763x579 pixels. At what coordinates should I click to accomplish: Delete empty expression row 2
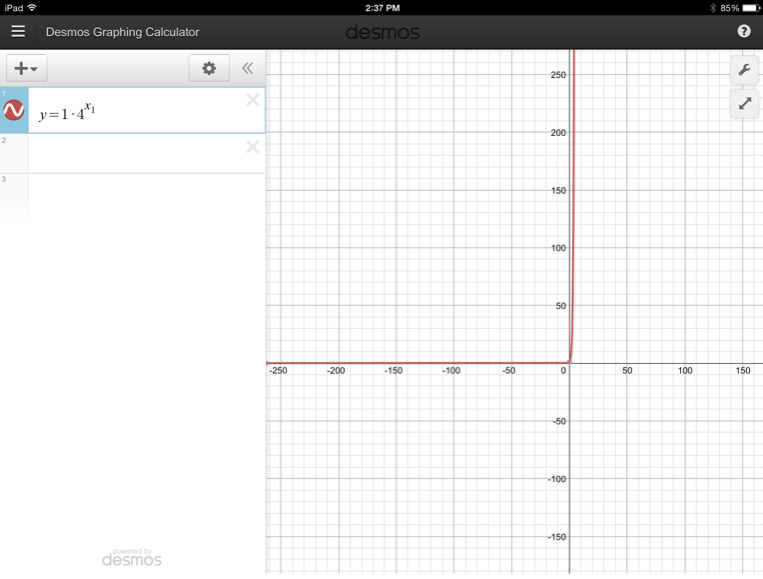pos(252,147)
